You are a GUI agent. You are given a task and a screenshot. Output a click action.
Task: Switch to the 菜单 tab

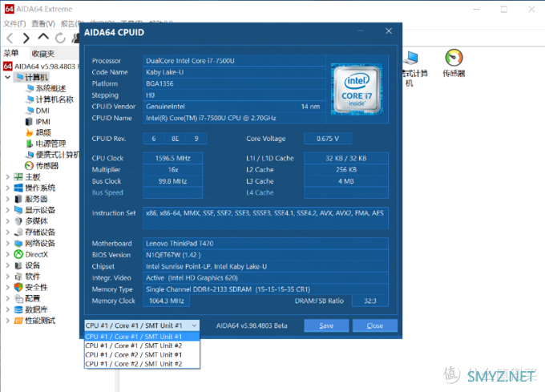10,53
